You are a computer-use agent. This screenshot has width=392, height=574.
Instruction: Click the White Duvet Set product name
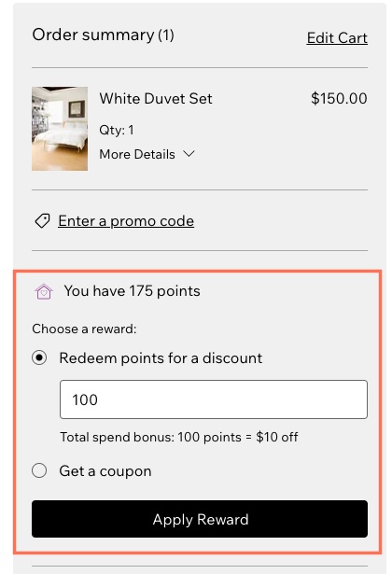coord(156,99)
